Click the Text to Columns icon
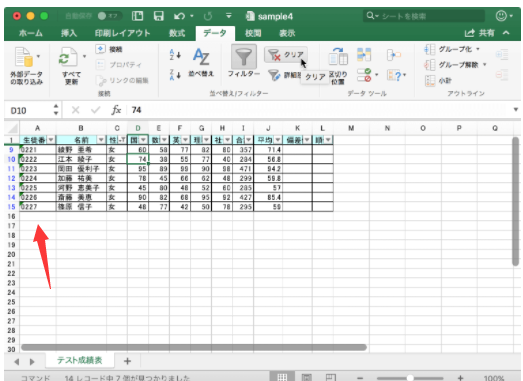Image resolution: width=523 pixels, height=381 pixels. (x=338, y=56)
